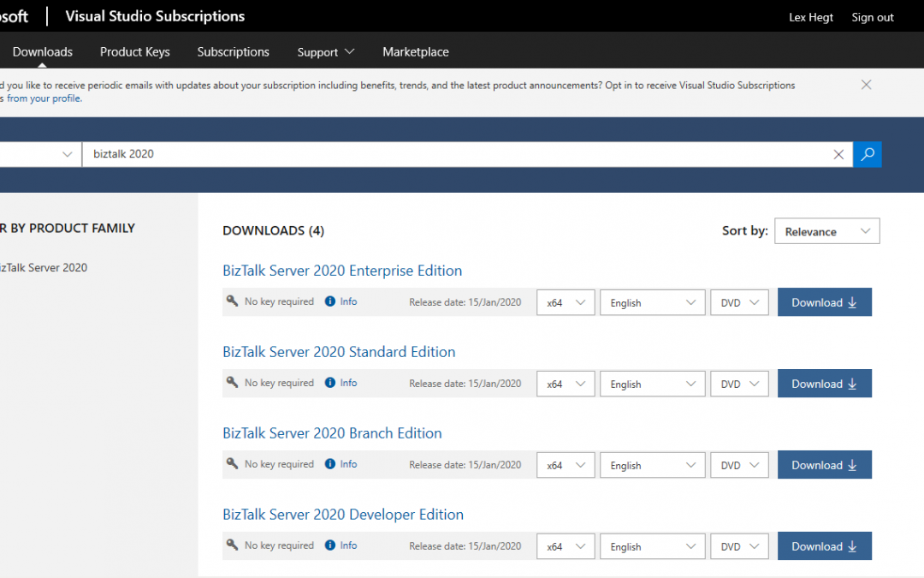
Task: Open the Sort by Relevance dropdown
Action: pyautogui.click(x=826, y=231)
